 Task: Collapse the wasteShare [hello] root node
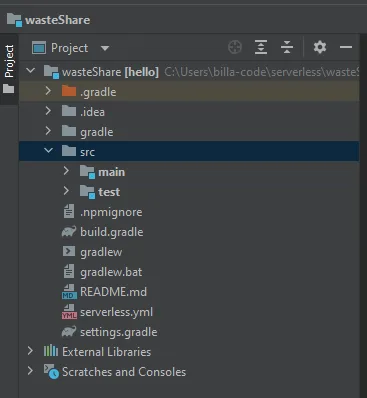tap(31, 70)
